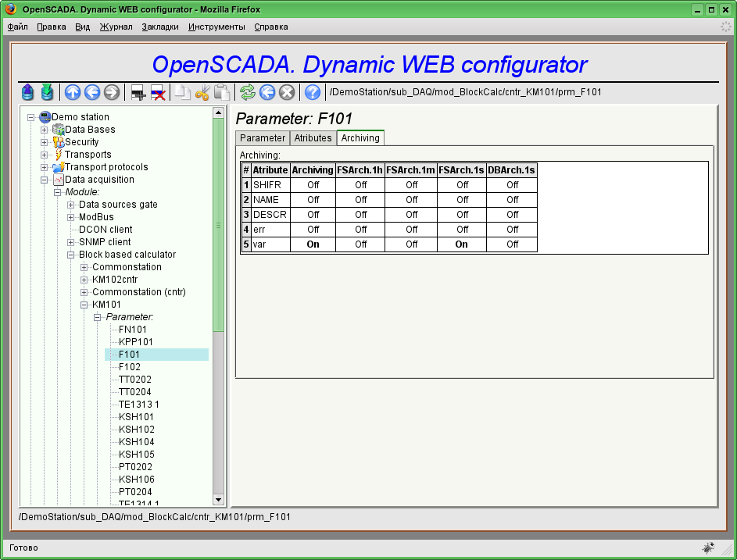Open the Инструменты menu

pyautogui.click(x=216, y=27)
